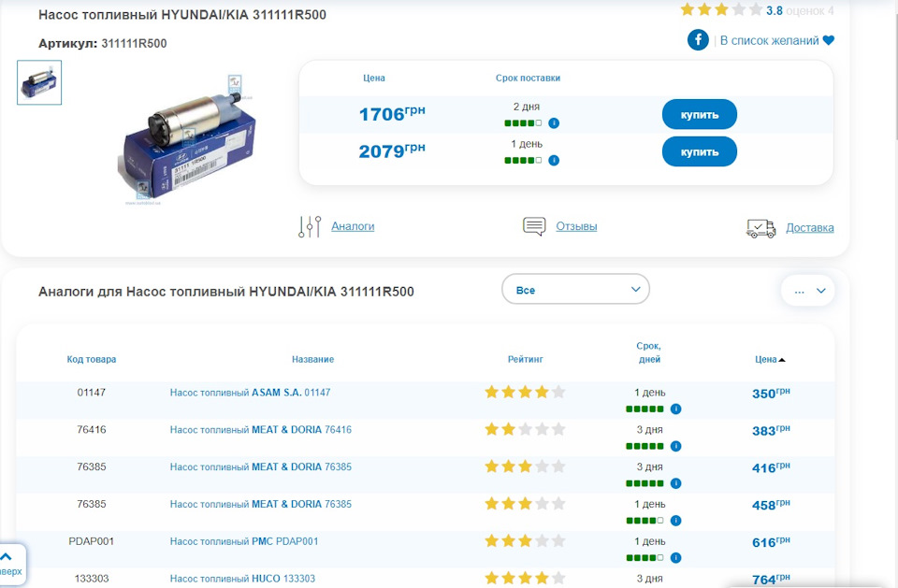Click the 383 грн price
The image size is (898, 588).
(x=771, y=431)
